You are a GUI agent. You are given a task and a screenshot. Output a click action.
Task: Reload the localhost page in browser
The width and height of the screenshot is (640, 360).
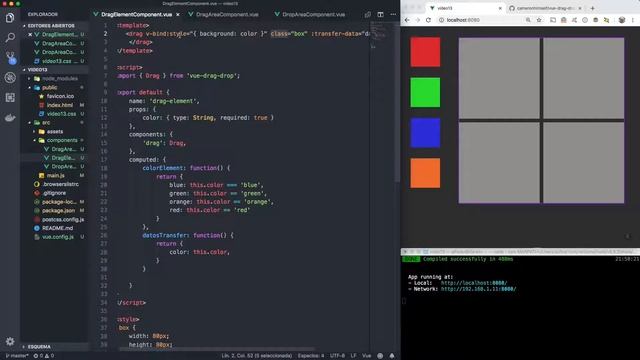pos(428,20)
